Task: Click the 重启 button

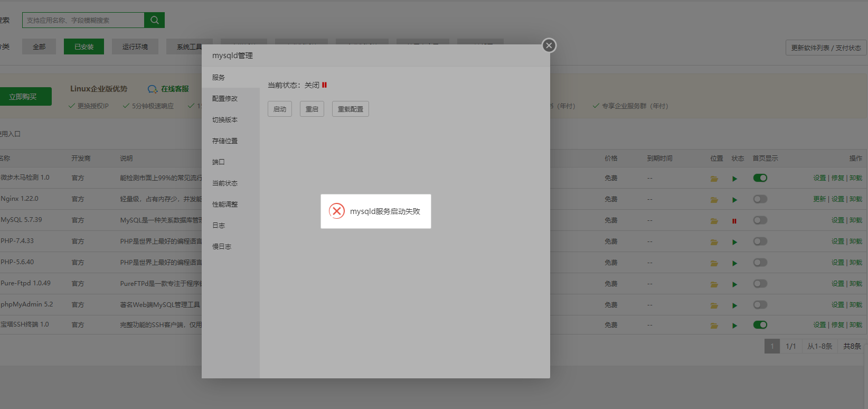Action: tap(312, 109)
